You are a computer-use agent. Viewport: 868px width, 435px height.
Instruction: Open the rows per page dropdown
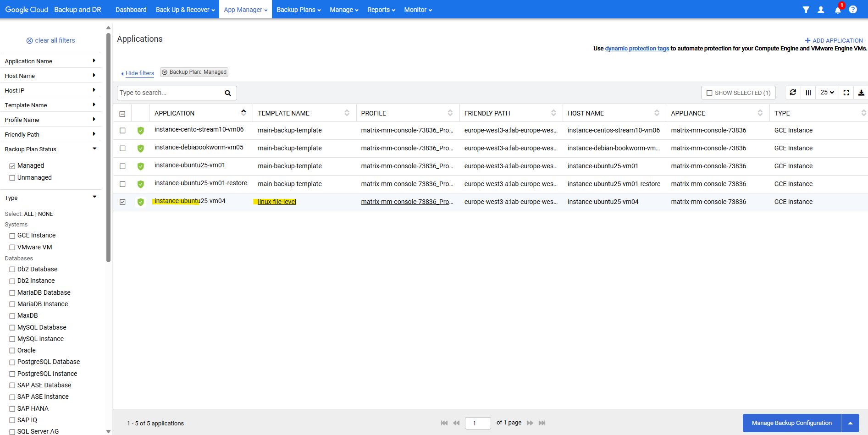point(827,93)
